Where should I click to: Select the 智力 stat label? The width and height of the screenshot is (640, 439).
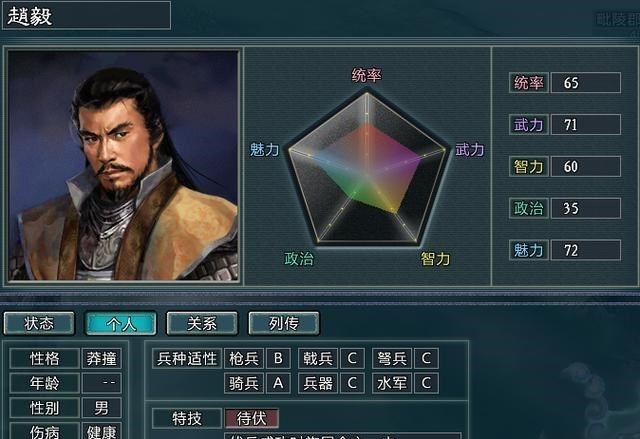pyautogui.click(x=529, y=166)
